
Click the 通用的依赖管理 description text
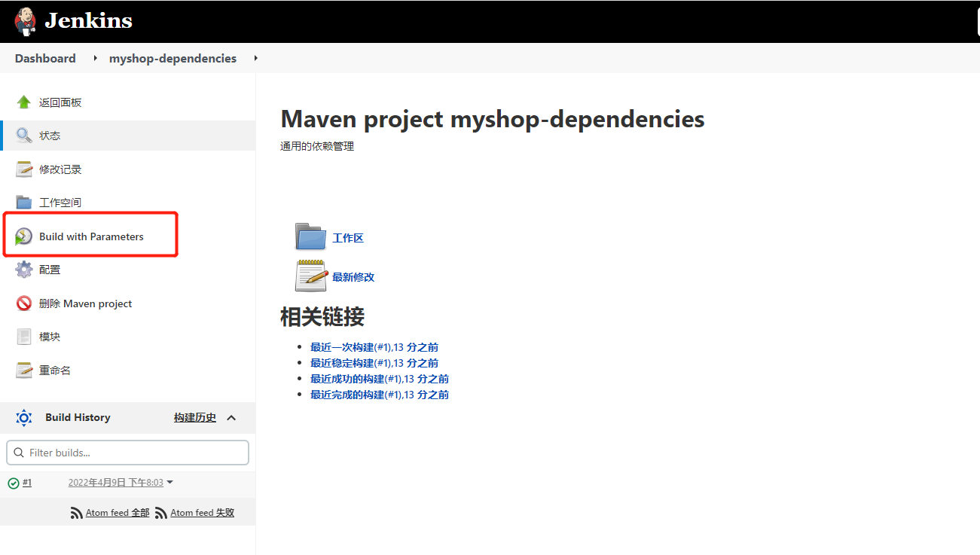coord(317,146)
